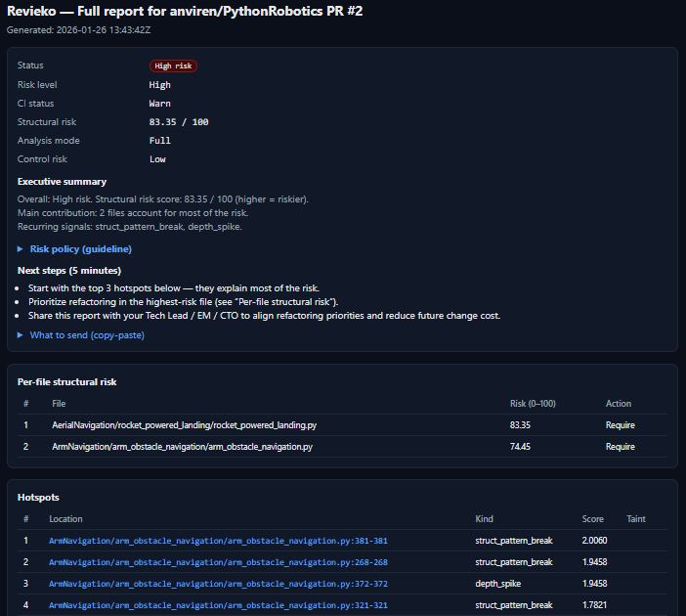This screenshot has height=616, width=686.
Task: Click the disclosure triangle beside Risk policy
Action: [21, 249]
